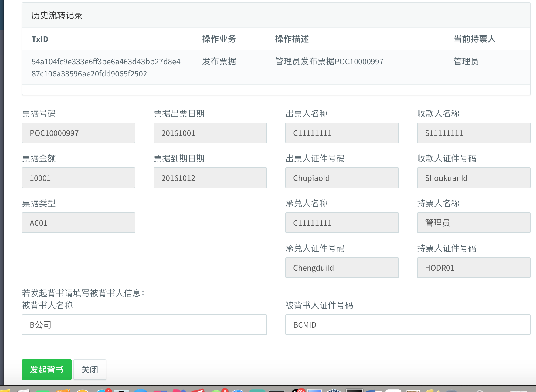Select the 承兑人证件号码 field showing ChengduiId
This screenshot has height=392, width=536.
point(342,268)
